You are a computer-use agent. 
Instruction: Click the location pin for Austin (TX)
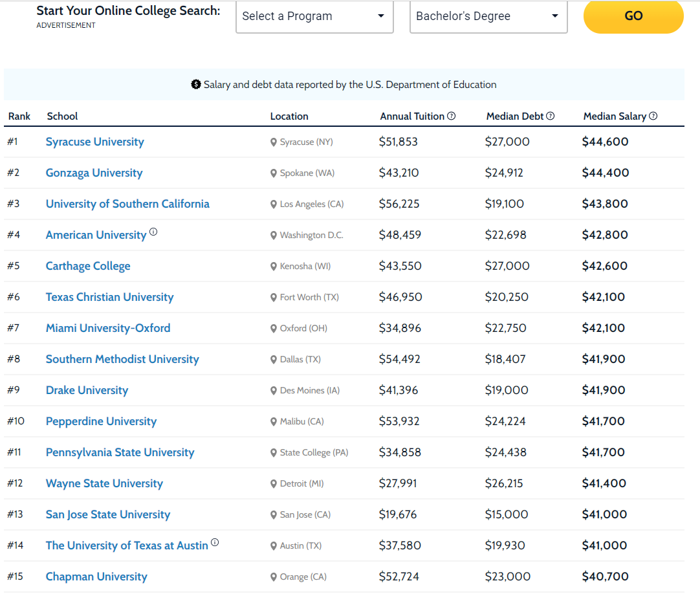pos(274,545)
